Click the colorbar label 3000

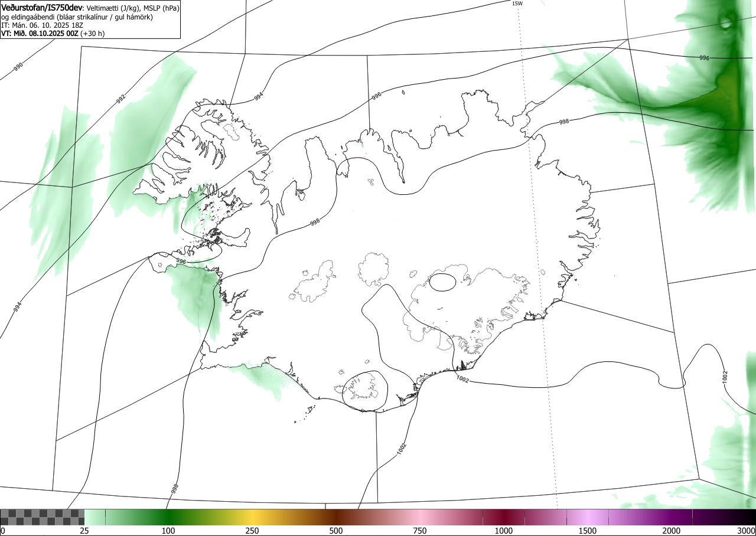[x=747, y=531]
